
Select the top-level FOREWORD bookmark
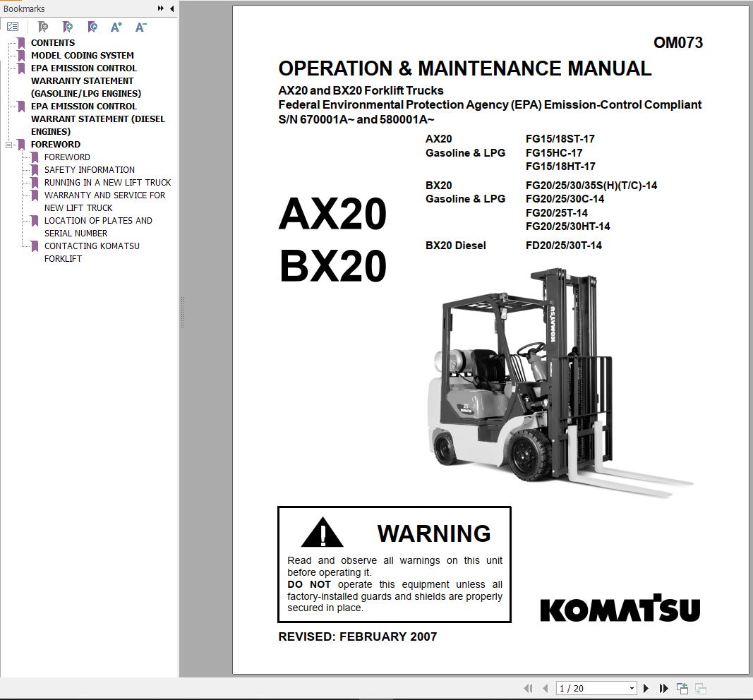(56, 145)
